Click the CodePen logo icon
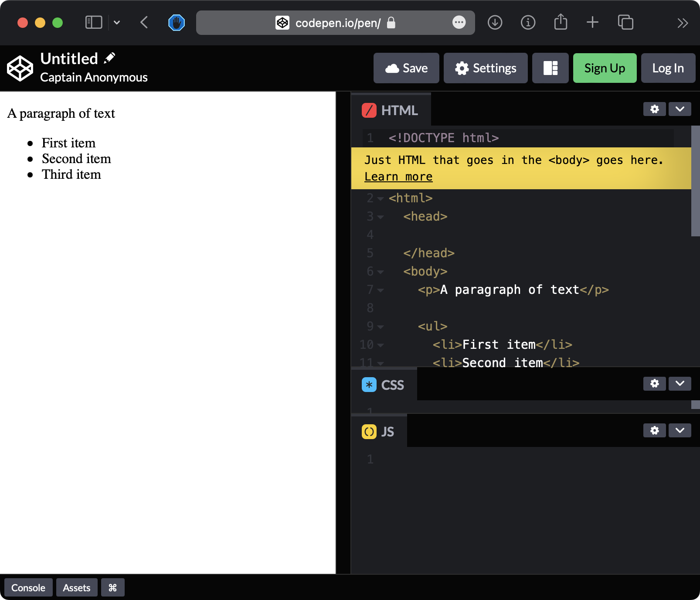 (x=20, y=68)
